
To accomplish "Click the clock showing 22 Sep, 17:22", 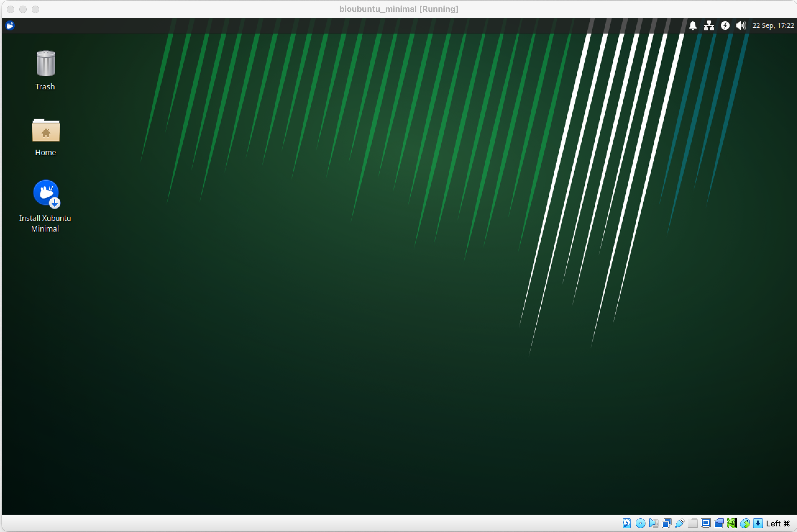I will [x=773, y=25].
